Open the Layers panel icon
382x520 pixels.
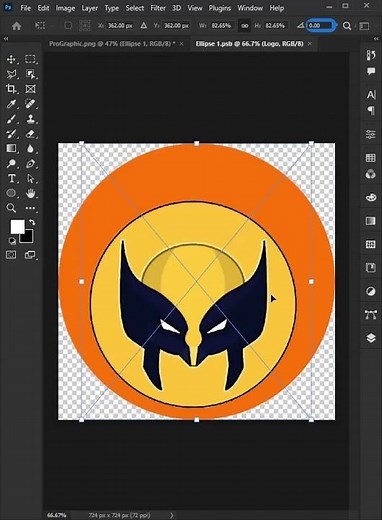371,338
